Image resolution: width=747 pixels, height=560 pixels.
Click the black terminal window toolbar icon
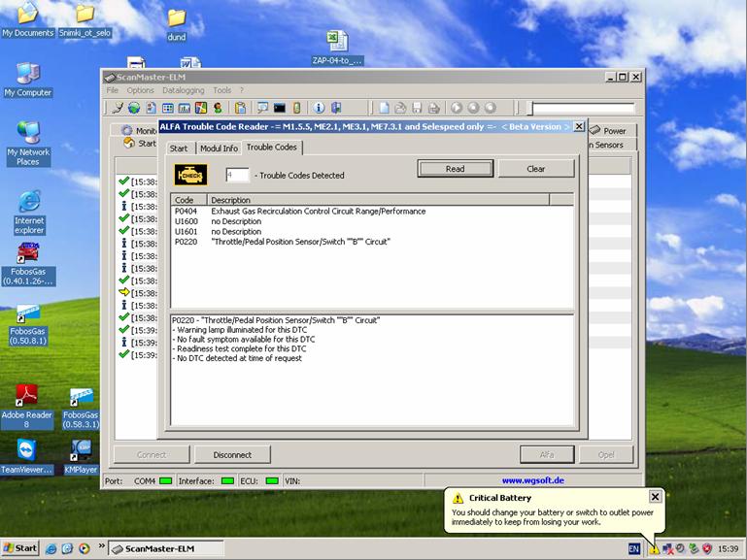point(280,108)
